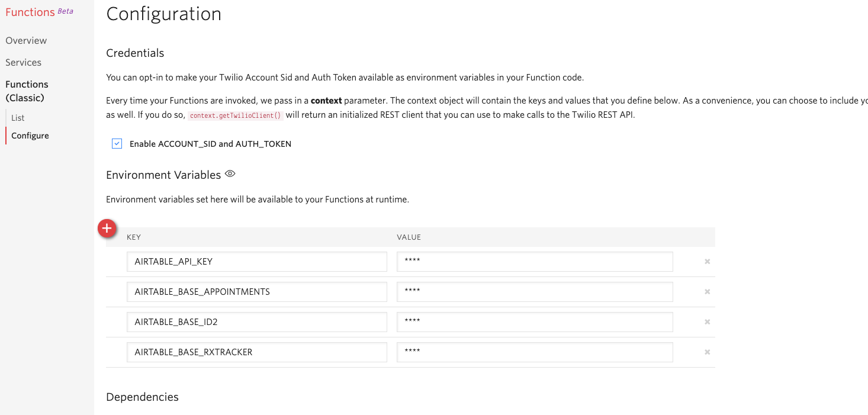Click the Environment Variables heading
The width and height of the screenshot is (868, 415).
tap(163, 175)
